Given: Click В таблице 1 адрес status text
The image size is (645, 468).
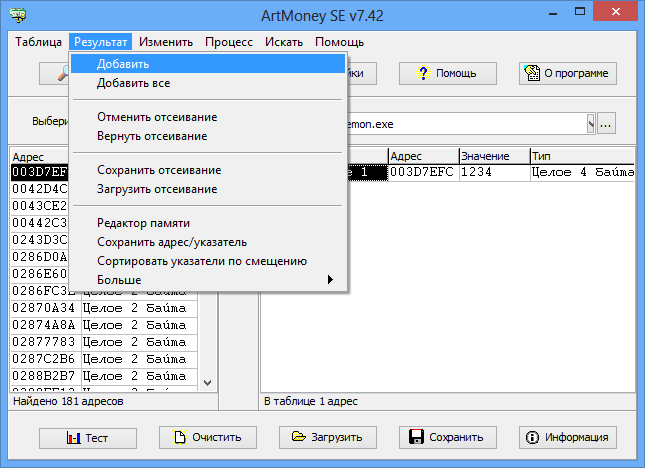Looking at the screenshot, I should click(x=311, y=401).
